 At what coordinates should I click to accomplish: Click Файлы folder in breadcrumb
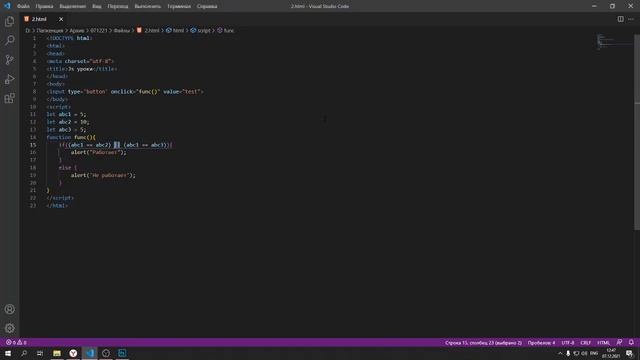[x=122, y=30]
